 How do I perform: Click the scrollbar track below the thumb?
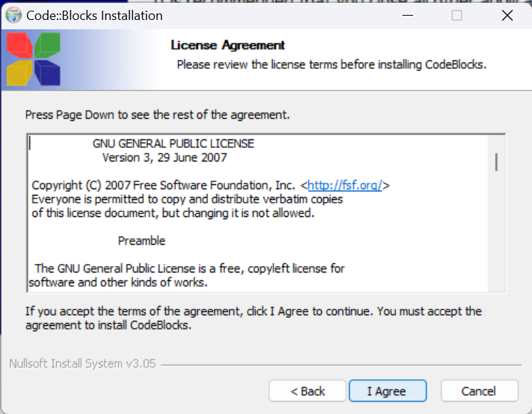[496, 230]
